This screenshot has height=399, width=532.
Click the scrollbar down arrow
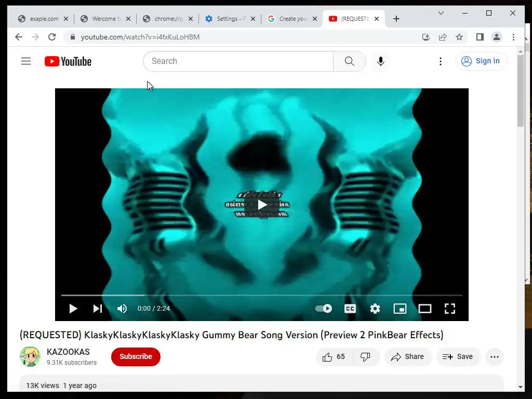click(x=521, y=387)
